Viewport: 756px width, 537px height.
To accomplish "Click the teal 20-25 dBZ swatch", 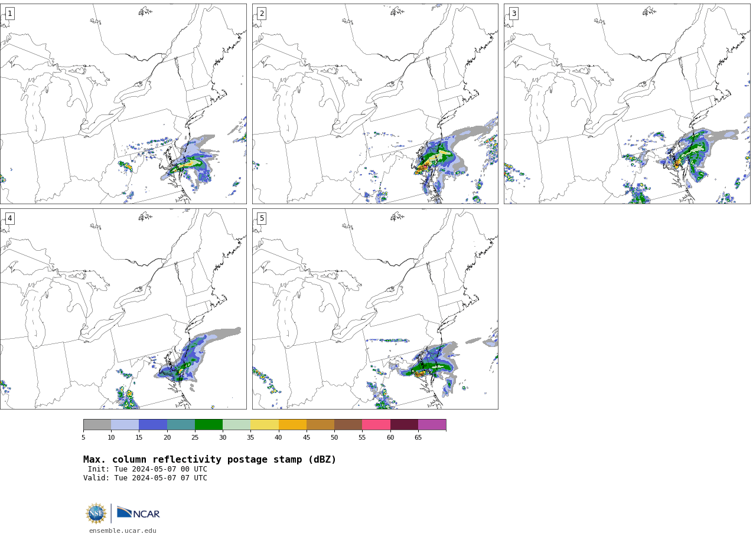I will pos(181,425).
